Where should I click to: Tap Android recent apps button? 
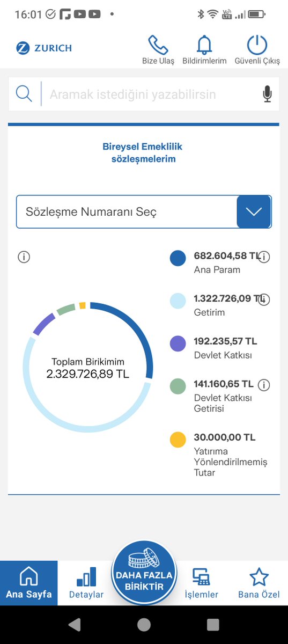(x=213, y=624)
